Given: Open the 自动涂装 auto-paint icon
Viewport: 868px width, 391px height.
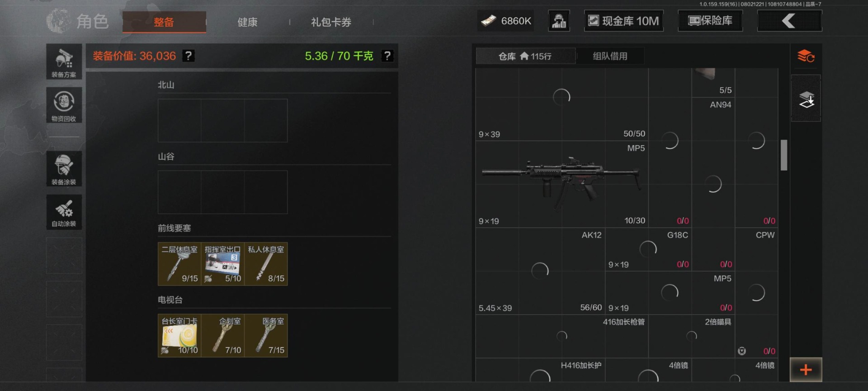Looking at the screenshot, I should click(64, 212).
